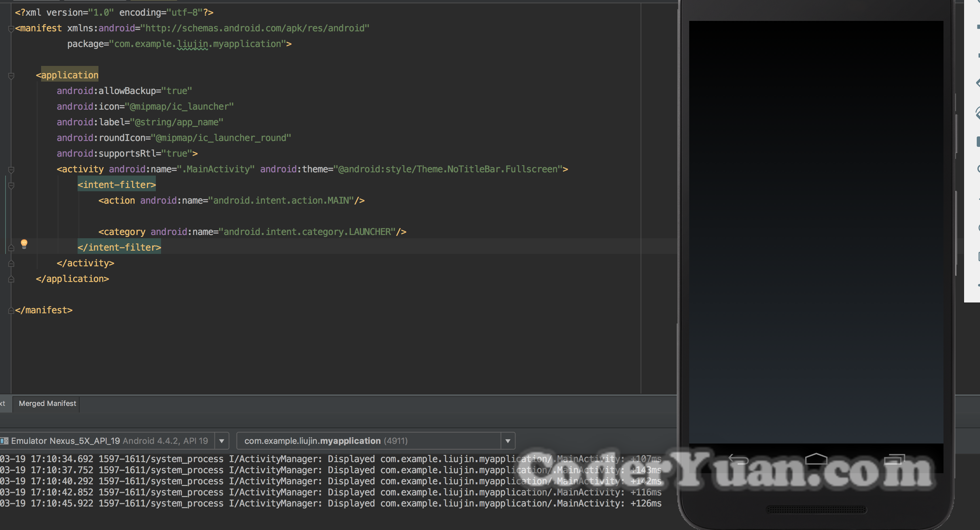Collapse the application element via its gutter fold marker
The width and height of the screenshot is (980, 530).
pos(11,75)
